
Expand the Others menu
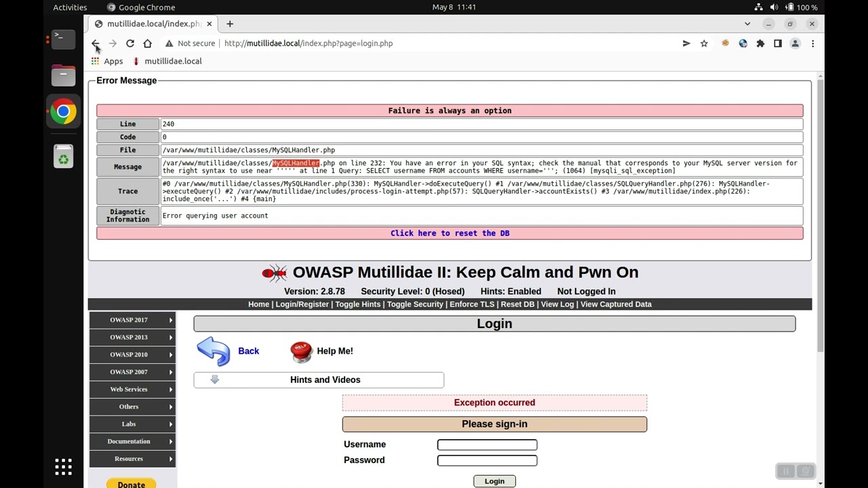(x=132, y=407)
